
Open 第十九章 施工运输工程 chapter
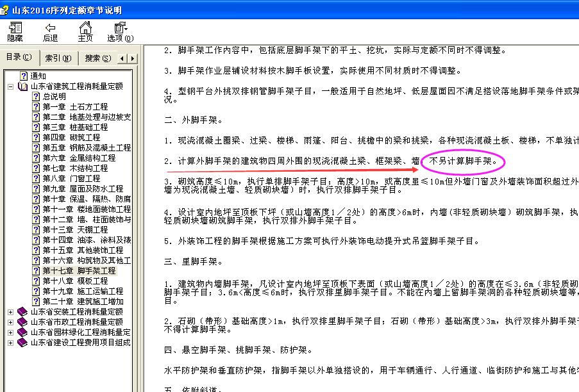point(83,291)
